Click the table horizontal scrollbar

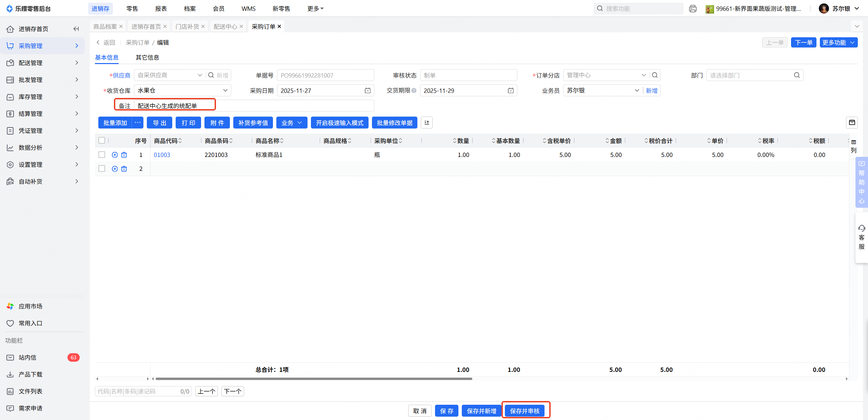point(313,379)
